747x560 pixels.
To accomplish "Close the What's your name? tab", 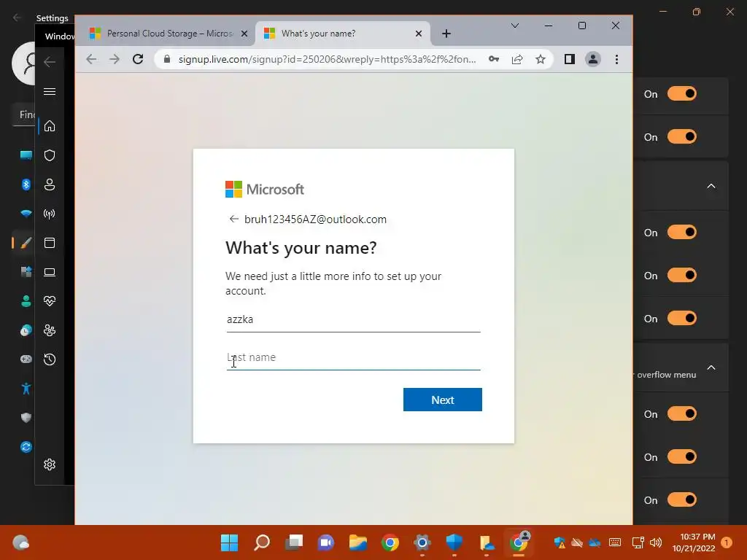I will (x=418, y=34).
